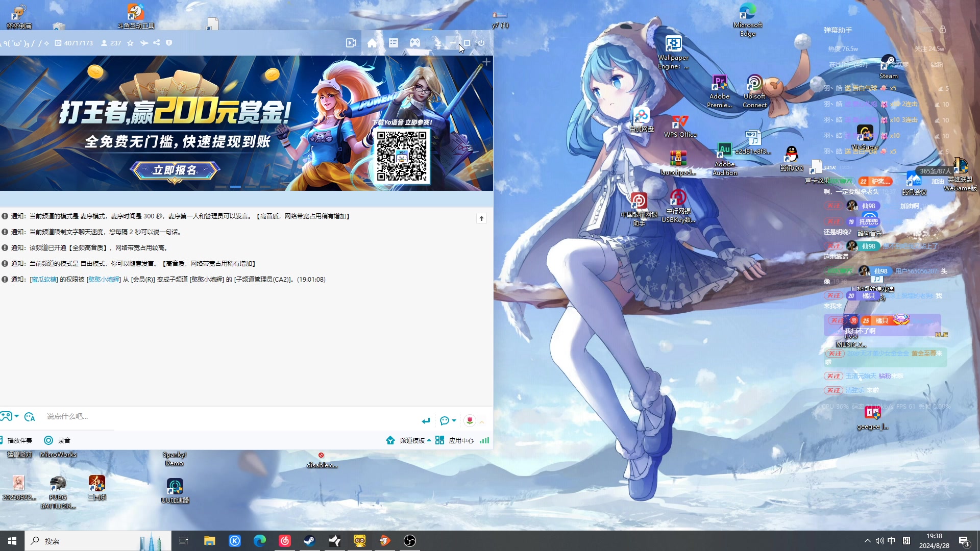Click the 蜜瓜软糖 username link
The width and height of the screenshot is (980, 551).
[x=44, y=280]
